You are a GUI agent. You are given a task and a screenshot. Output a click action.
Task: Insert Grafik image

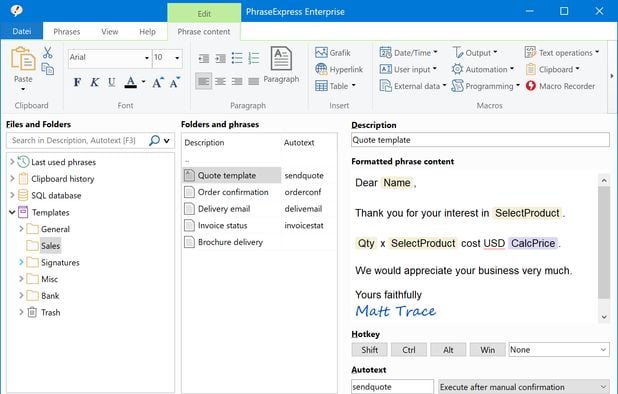333,52
